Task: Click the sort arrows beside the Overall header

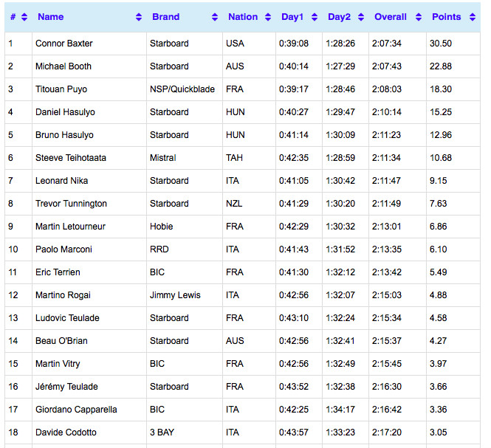Action: click(416, 17)
